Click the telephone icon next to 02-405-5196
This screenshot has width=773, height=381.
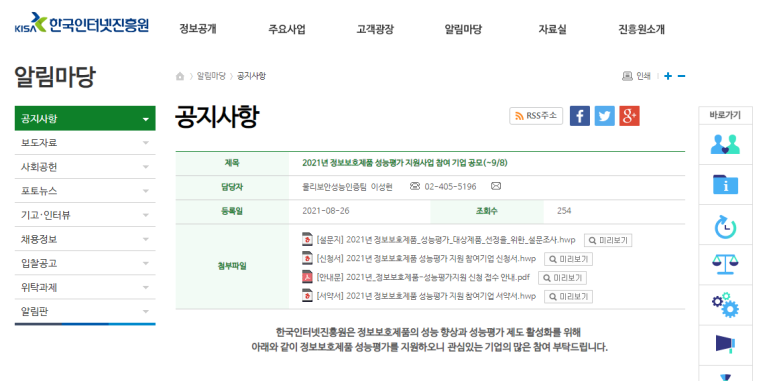[415, 186]
